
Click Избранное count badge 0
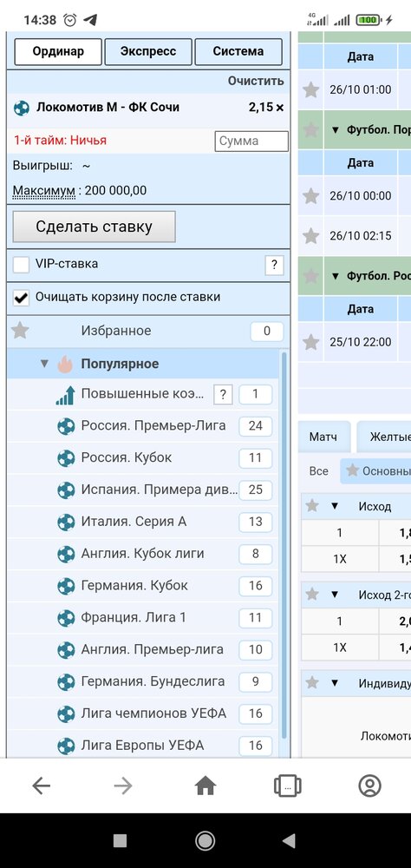click(266, 332)
